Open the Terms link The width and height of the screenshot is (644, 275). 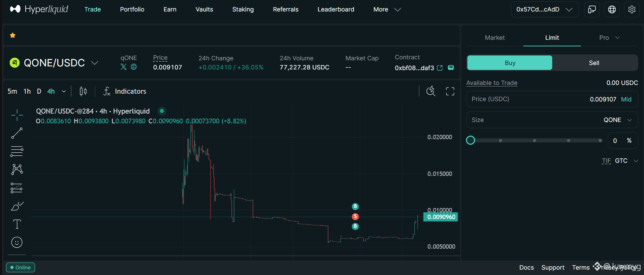[581, 268]
